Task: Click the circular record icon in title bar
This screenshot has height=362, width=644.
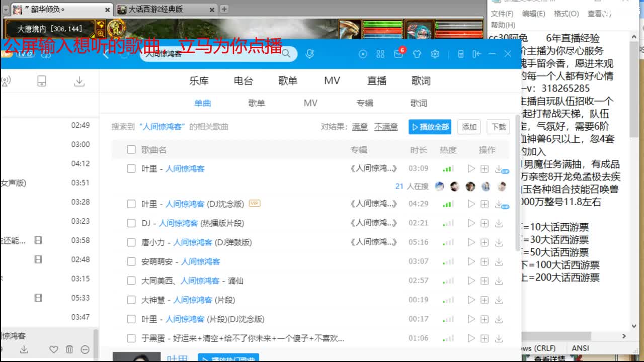Action: click(x=363, y=54)
